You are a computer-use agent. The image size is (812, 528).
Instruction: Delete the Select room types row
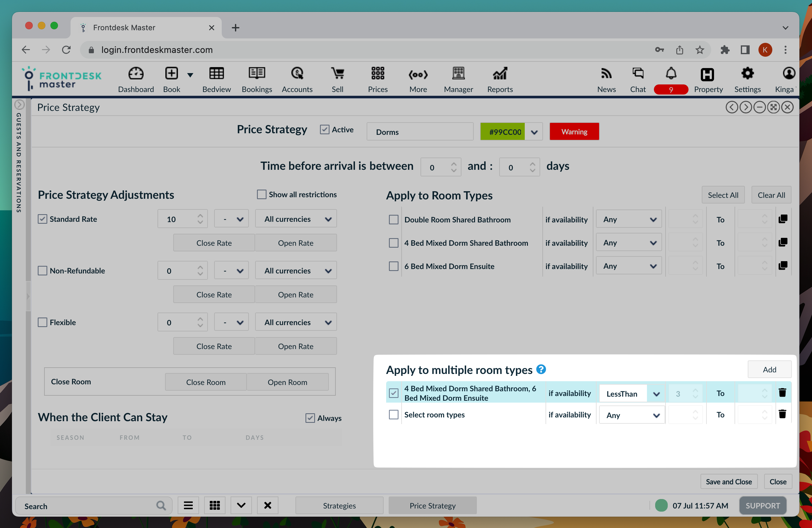(x=782, y=414)
